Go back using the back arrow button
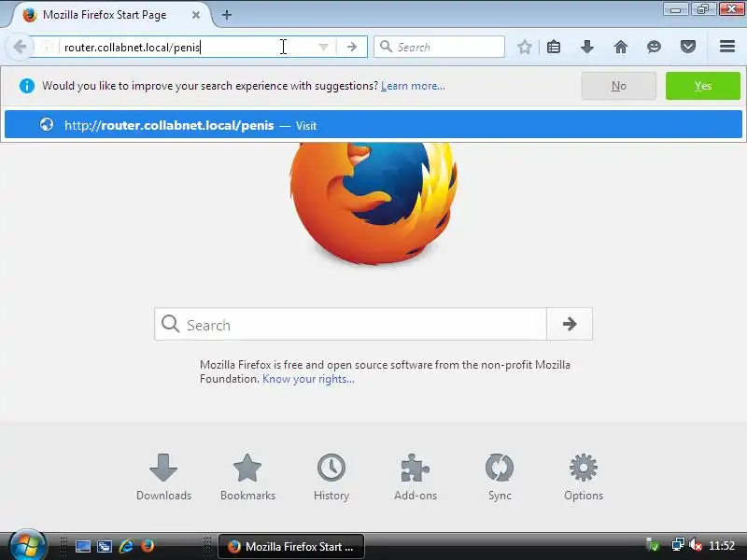 (20, 47)
